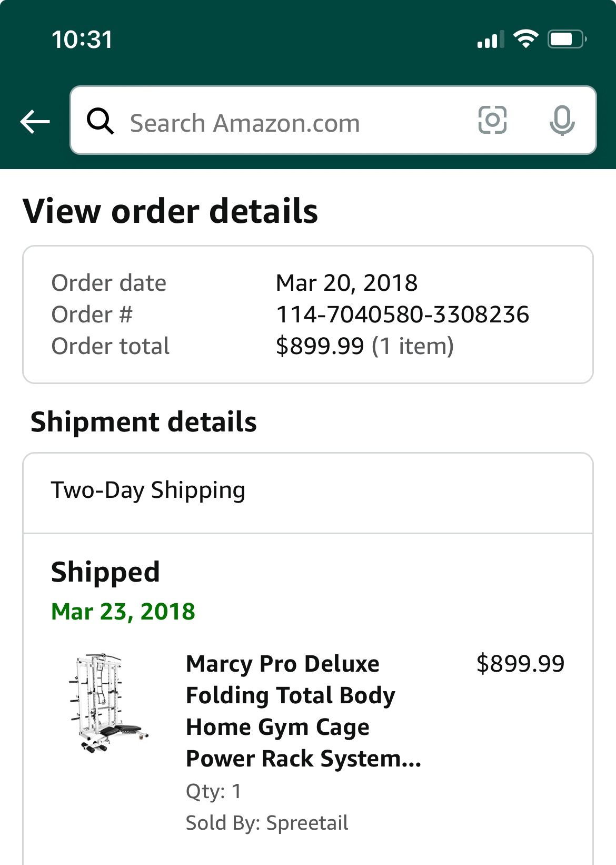Tap the microphone voice search icon

(x=562, y=121)
